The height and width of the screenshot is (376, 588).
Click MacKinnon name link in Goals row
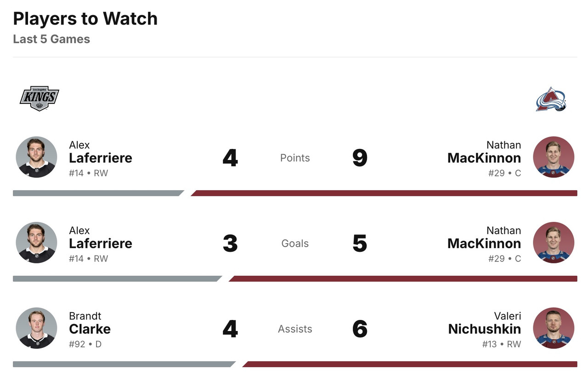[x=484, y=243]
